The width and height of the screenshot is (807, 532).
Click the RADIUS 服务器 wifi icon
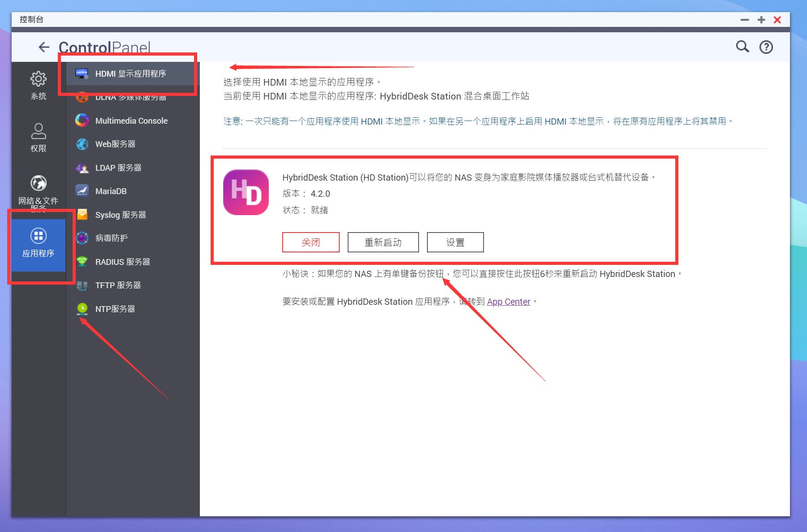(82, 262)
